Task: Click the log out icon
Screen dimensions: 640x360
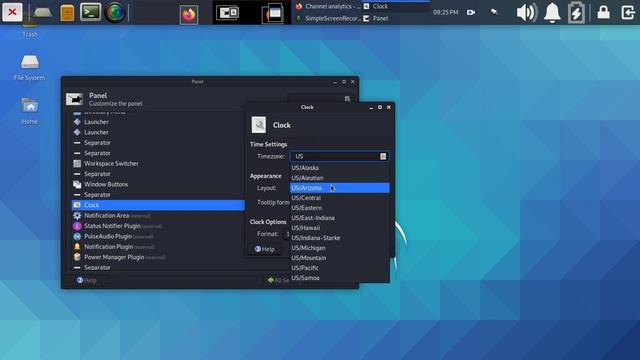Action: click(628, 13)
